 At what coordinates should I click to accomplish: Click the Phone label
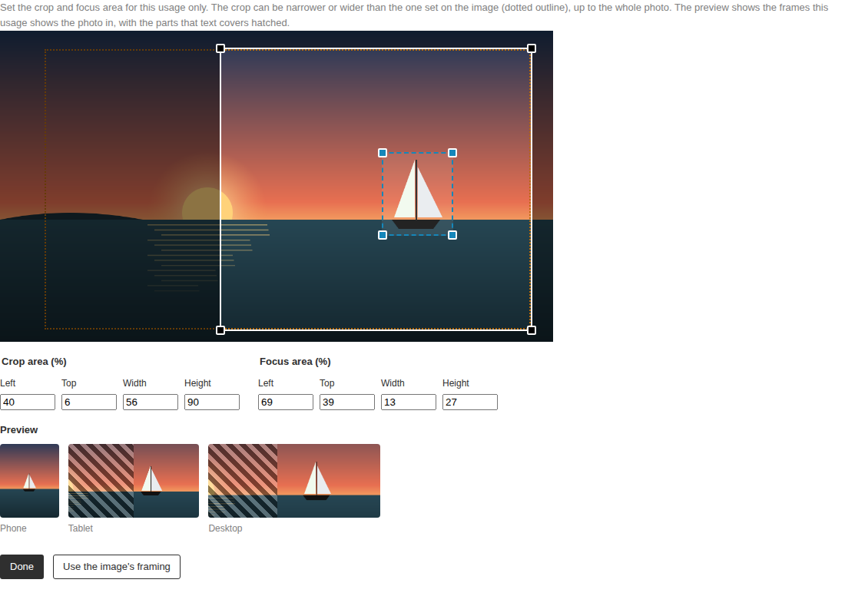tap(14, 528)
